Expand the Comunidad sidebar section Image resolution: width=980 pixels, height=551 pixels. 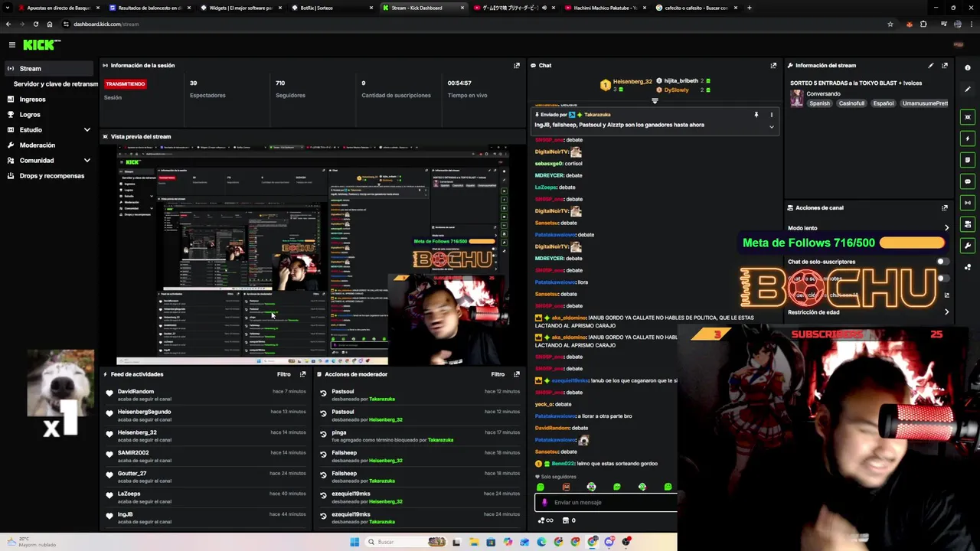click(x=87, y=161)
